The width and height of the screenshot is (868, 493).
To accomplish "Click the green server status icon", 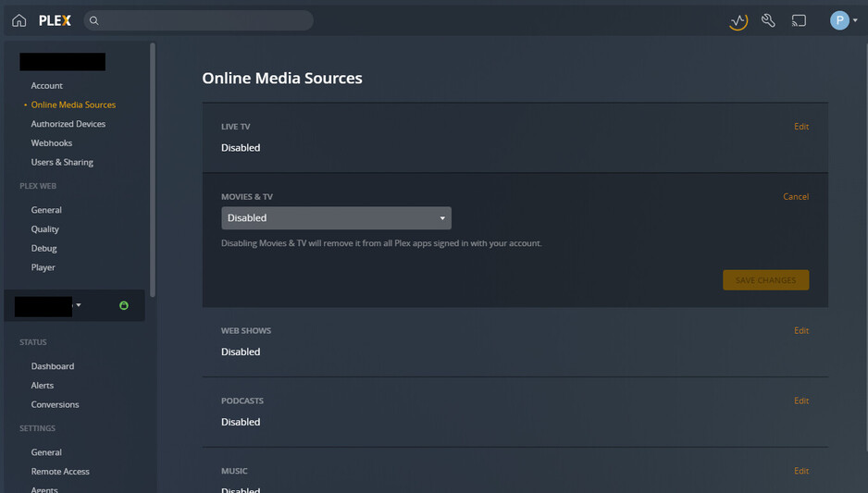I will click(124, 305).
